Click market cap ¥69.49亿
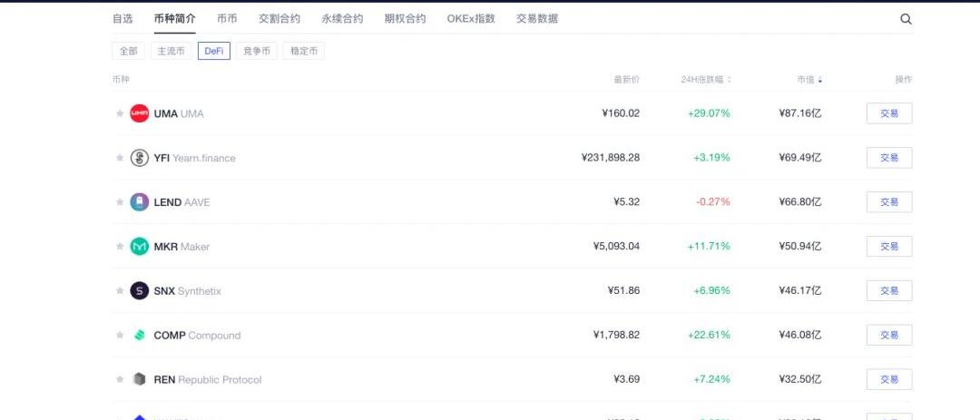 pyautogui.click(x=800, y=158)
